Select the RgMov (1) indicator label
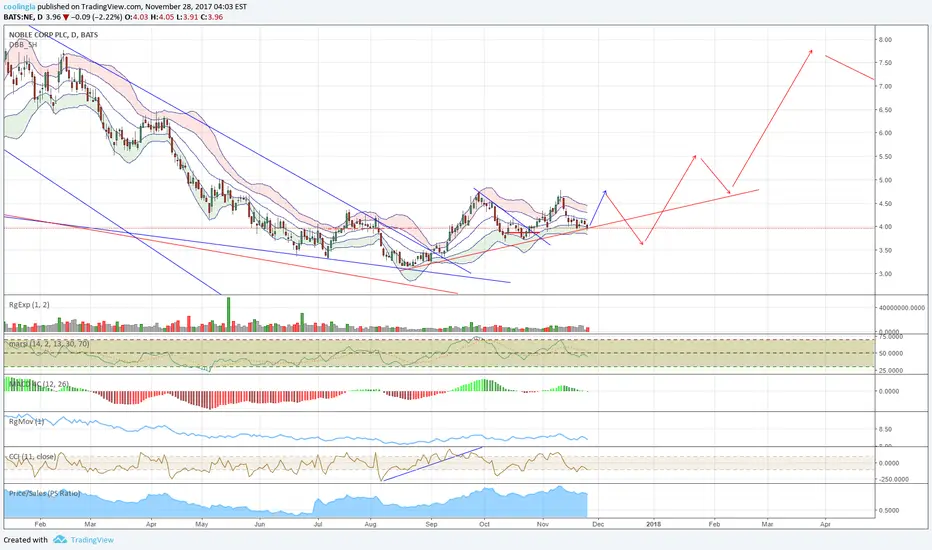The width and height of the screenshot is (932, 550). [26, 422]
